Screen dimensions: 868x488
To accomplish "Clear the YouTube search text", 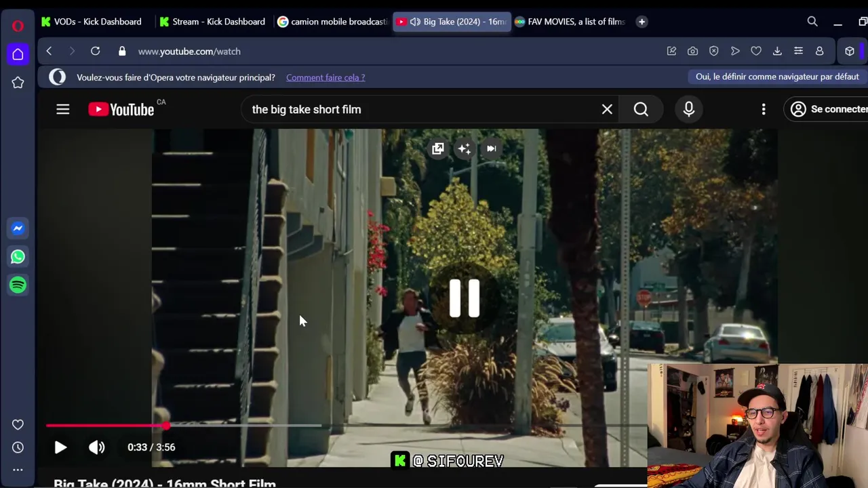I will point(607,109).
